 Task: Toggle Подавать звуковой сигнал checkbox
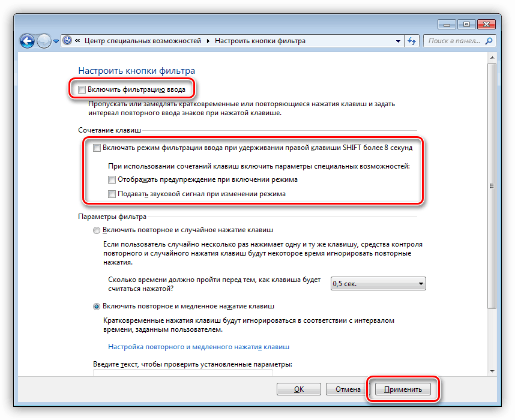pos(112,194)
